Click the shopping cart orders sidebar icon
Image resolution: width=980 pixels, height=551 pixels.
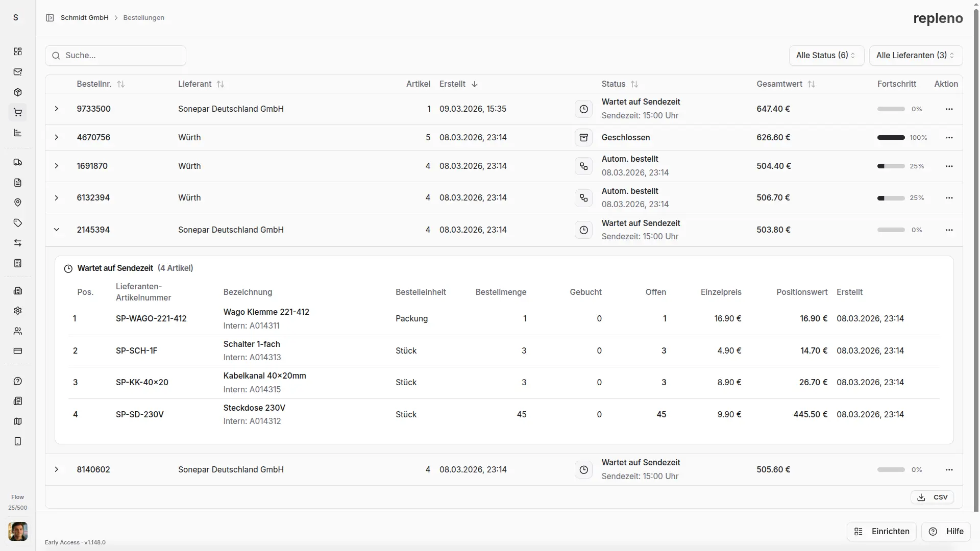point(18,112)
